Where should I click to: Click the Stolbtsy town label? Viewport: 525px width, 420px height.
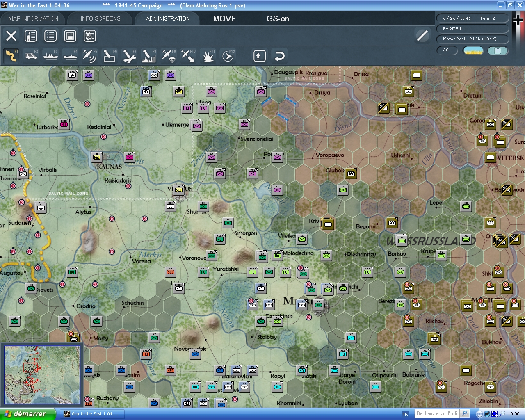(267, 337)
